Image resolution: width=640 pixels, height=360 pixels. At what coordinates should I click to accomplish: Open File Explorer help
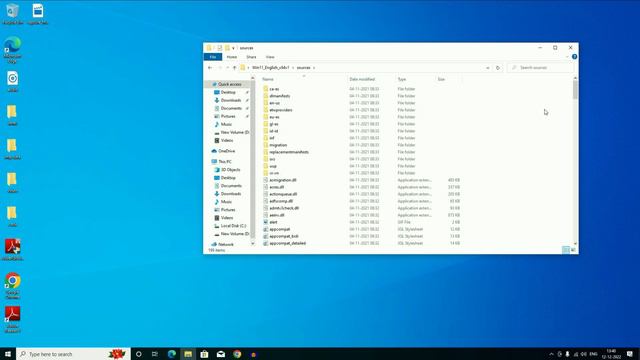tap(574, 57)
